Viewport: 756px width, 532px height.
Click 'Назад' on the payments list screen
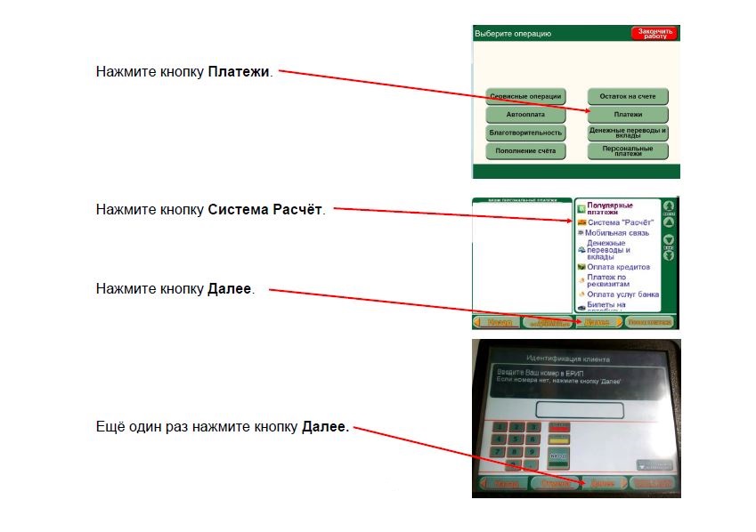pos(497,322)
